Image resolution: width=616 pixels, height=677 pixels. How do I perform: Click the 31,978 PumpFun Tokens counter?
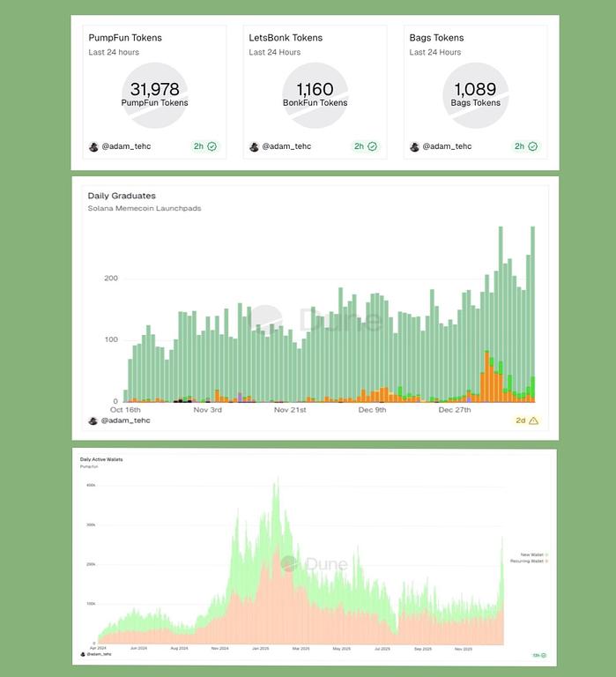click(x=154, y=90)
